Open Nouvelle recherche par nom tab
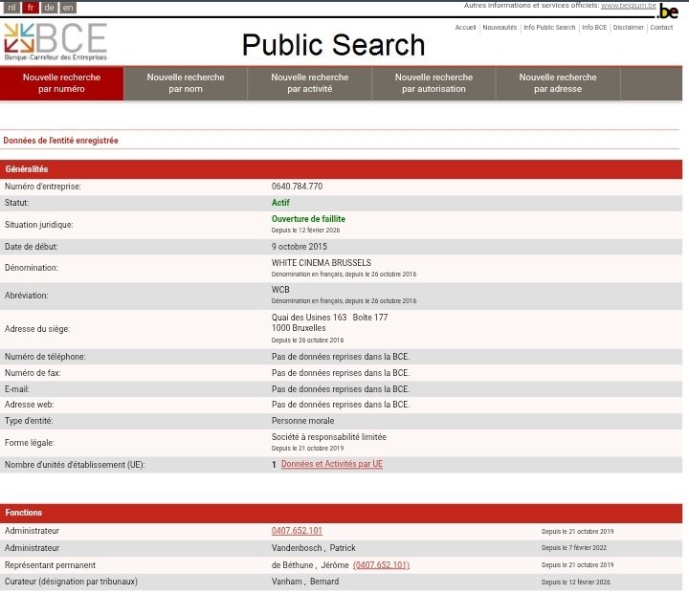689x616 pixels. pos(186,83)
